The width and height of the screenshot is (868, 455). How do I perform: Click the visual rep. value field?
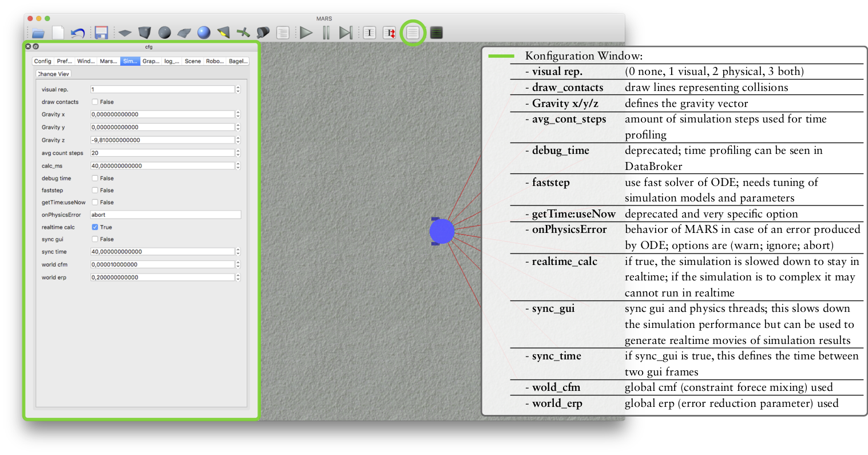pyautogui.click(x=162, y=89)
